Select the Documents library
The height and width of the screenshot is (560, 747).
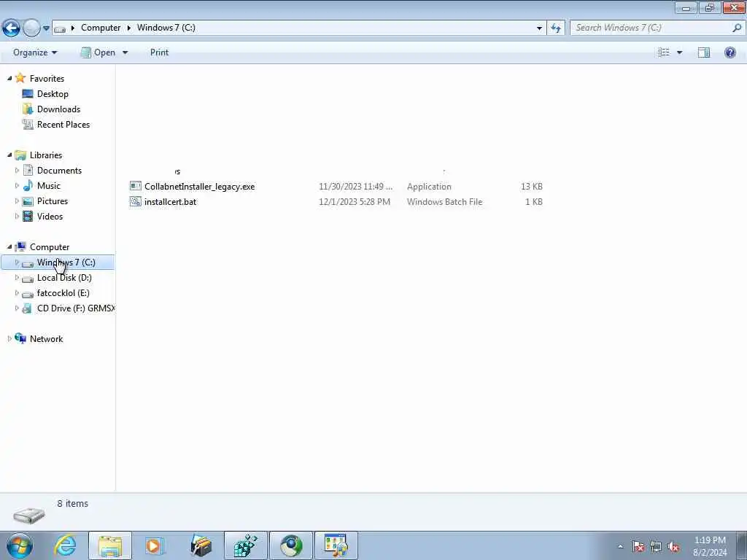coord(59,171)
